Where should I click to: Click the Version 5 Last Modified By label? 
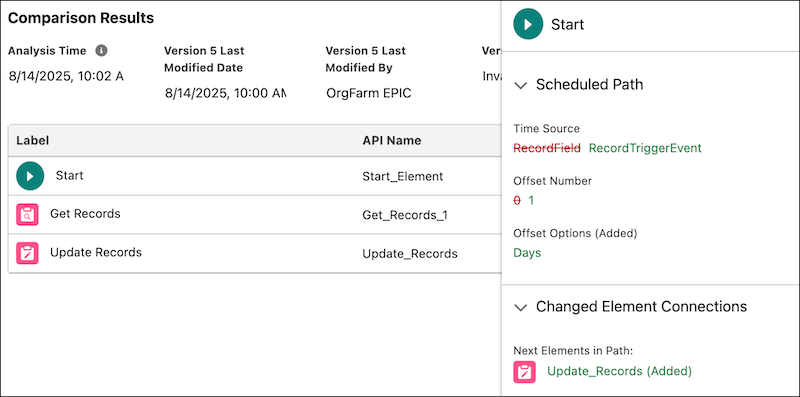(365, 59)
